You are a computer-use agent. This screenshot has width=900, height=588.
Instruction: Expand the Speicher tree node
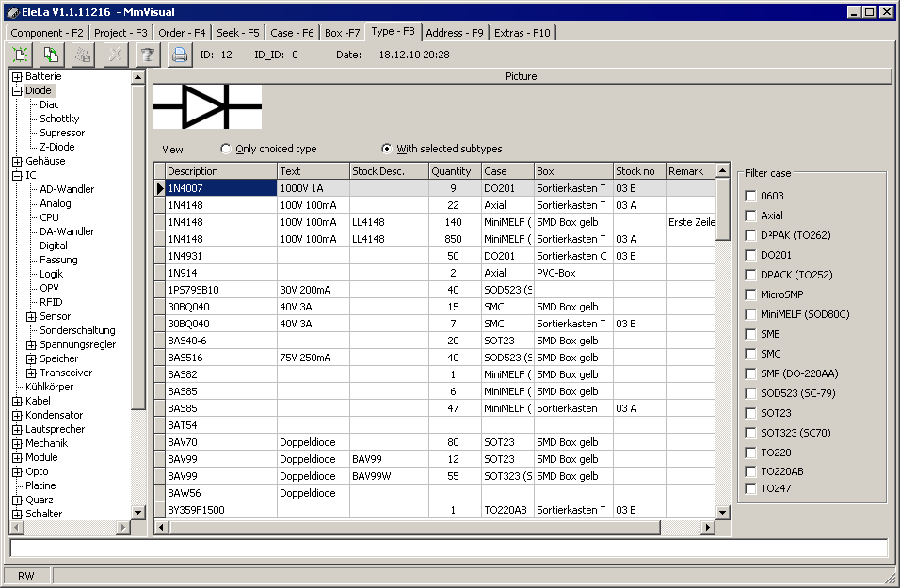tap(32, 359)
